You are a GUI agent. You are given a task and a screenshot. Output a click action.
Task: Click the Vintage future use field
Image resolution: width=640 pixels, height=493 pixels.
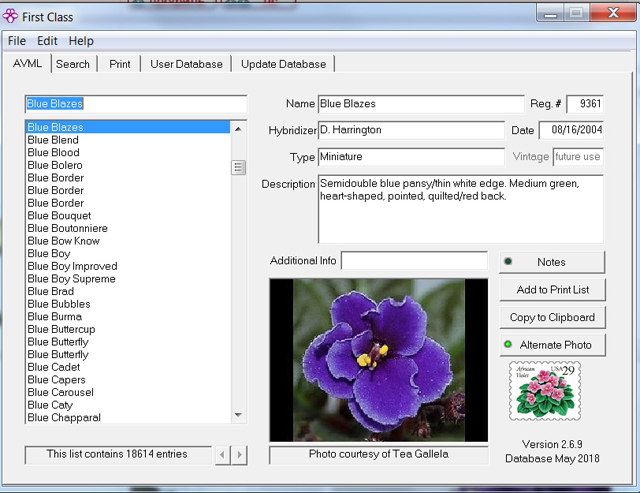pyautogui.click(x=578, y=157)
